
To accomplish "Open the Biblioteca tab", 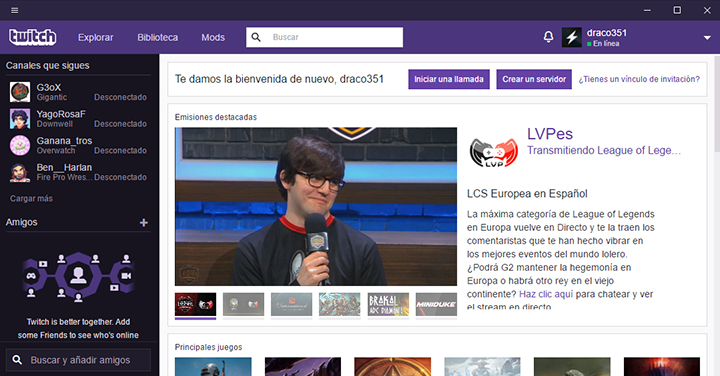I will coord(158,38).
